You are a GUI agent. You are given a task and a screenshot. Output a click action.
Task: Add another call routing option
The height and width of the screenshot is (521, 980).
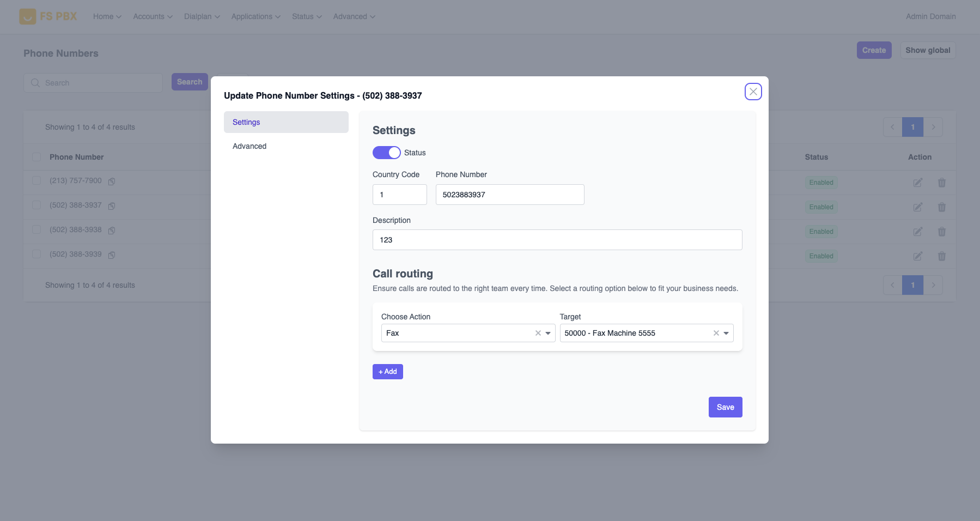pos(387,372)
